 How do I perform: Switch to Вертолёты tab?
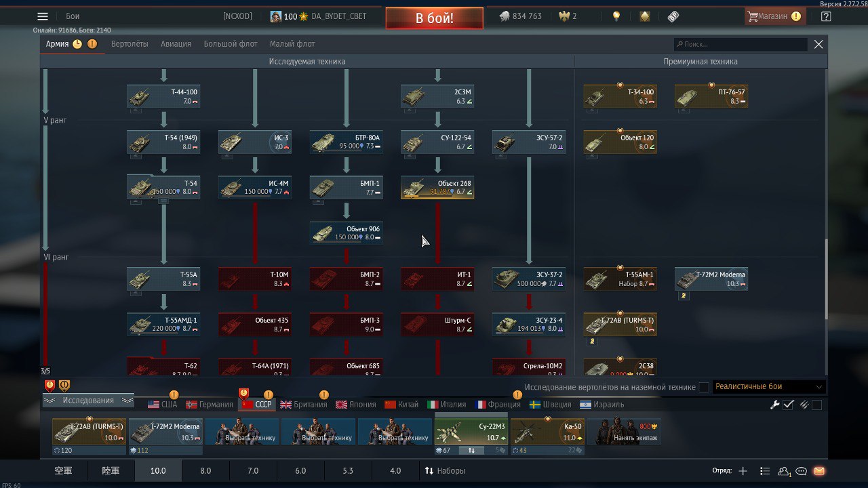point(130,44)
